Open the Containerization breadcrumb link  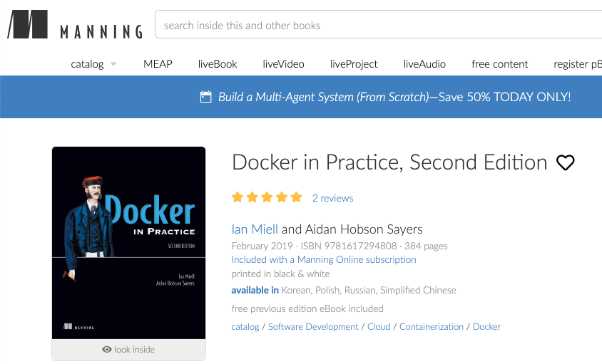coord(432,327)
